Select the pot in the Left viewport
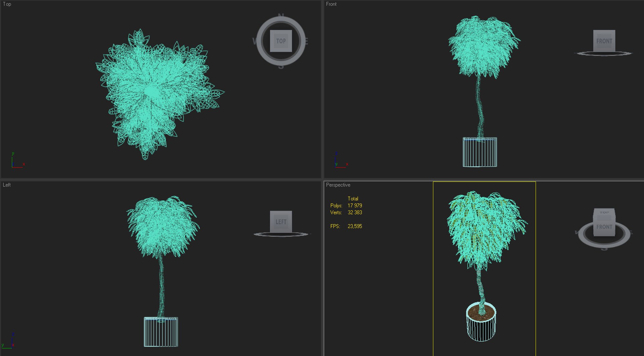 click(161, 332)
